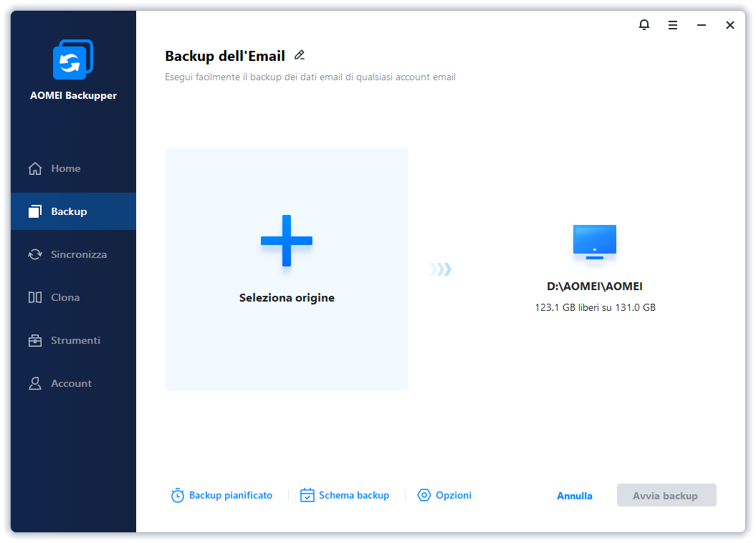Click the 'Esegui facilmente il backup' subtitle
Screen dimensions: 756x543
tap(310, 77)
